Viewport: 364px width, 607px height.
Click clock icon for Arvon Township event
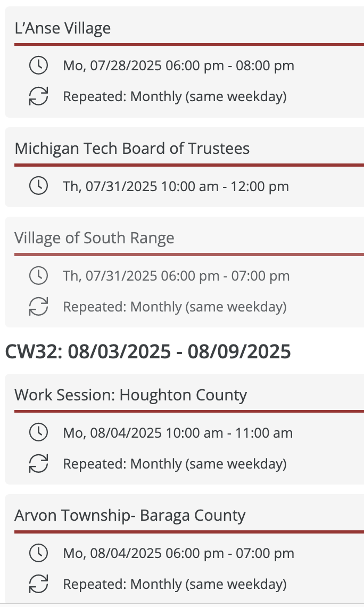pos(39,553)
